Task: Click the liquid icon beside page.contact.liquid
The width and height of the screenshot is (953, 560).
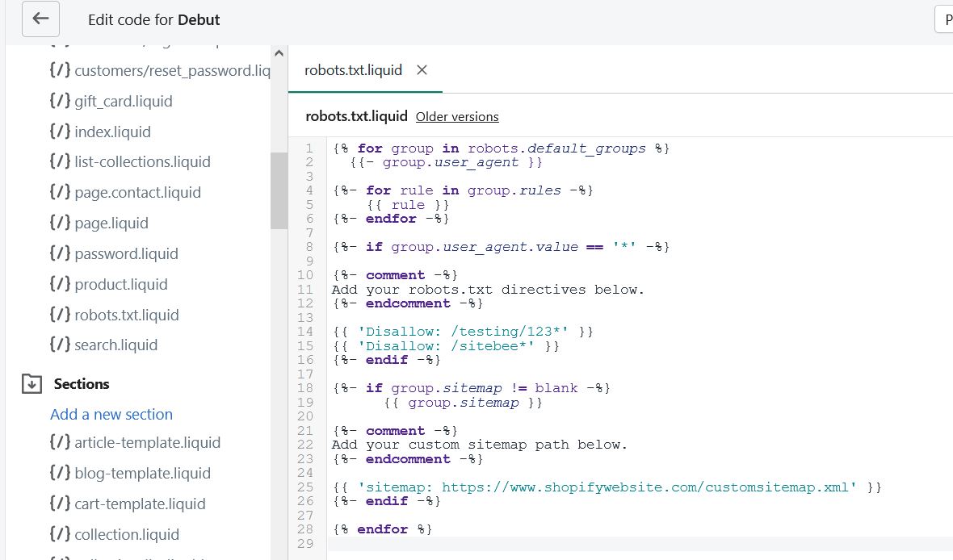Action: [x=61, y=191]
